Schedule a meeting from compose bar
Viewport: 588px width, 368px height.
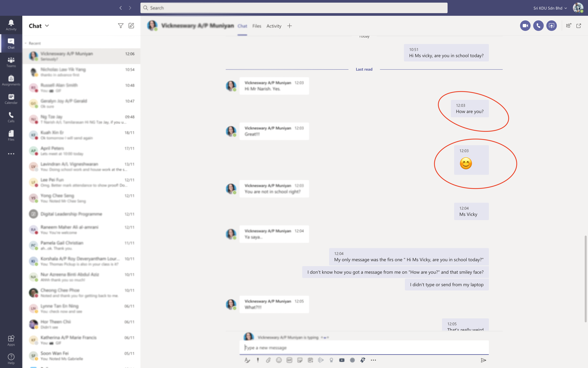(x=310, y=360)
